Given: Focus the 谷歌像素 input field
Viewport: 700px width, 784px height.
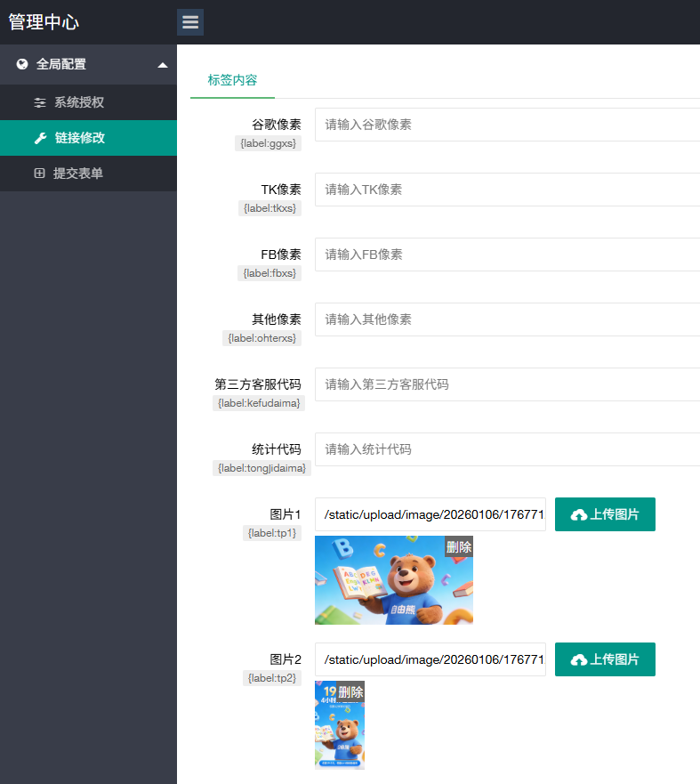Looking at the screenshot, I should (x=507, y=125).
